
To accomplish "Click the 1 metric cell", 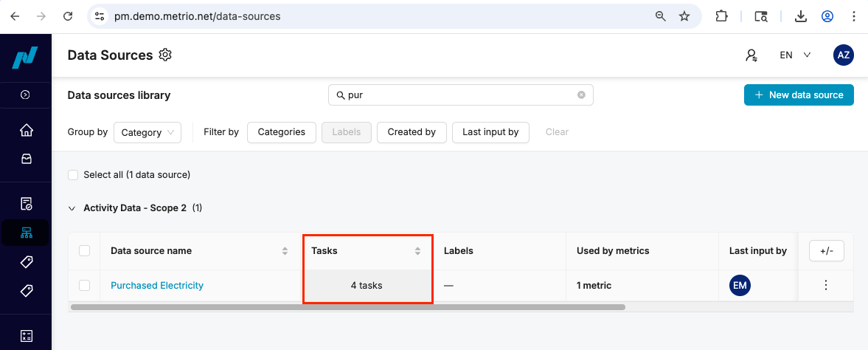I will [x=594, y=286].
